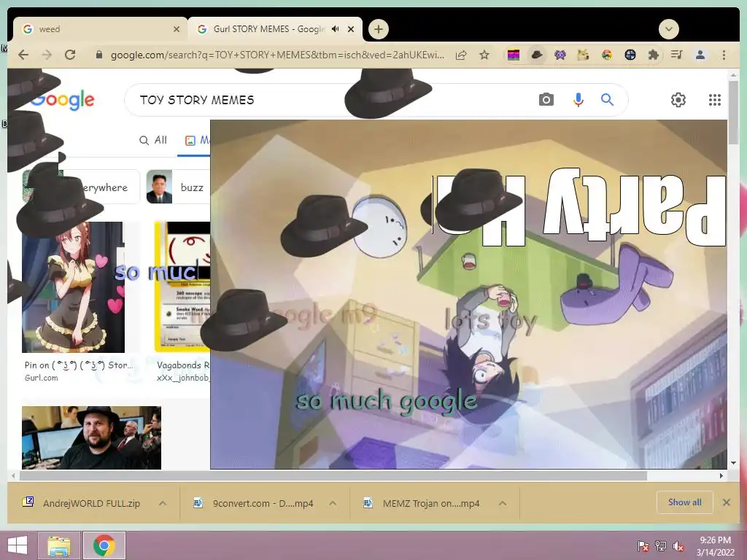The width and height of the screenshot is (747, 560).
Task: Click the address bar URL field
Action: tap(277, 55)
